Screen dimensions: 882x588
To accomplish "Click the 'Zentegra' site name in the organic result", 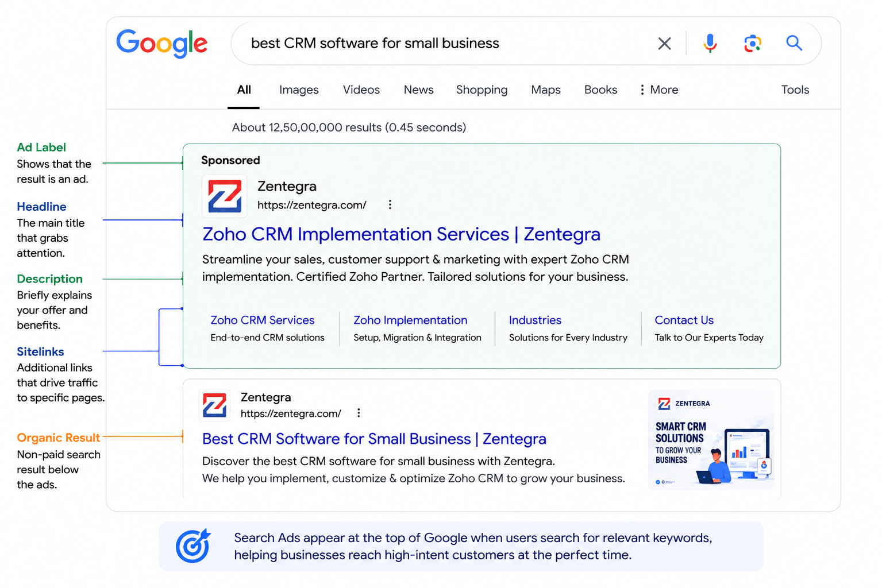I will (265, 397).
